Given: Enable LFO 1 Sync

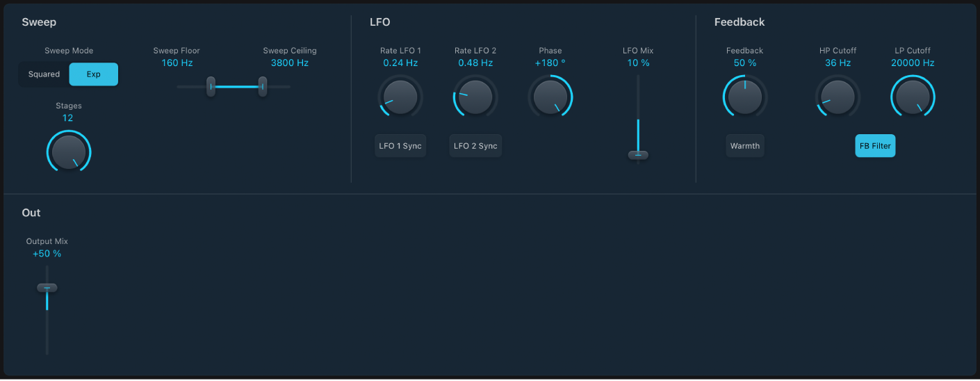Looking at the screenshot, I should pos(400,146).
